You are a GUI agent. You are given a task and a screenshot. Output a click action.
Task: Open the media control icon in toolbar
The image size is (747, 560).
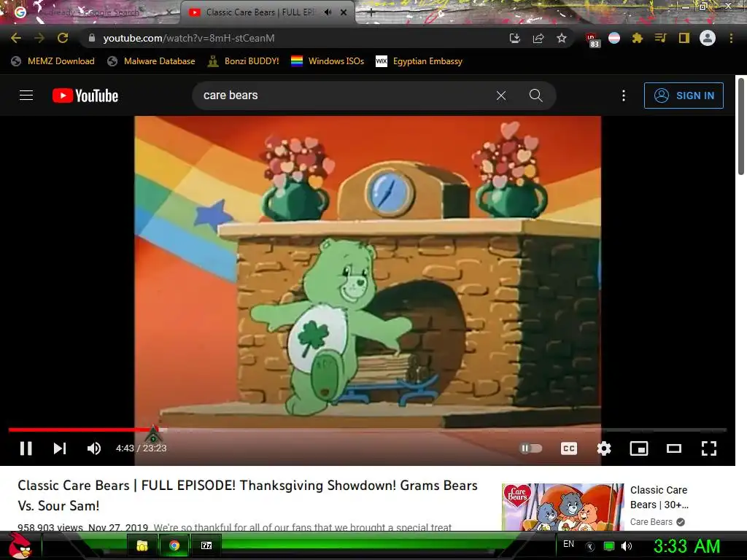[660, 38]
